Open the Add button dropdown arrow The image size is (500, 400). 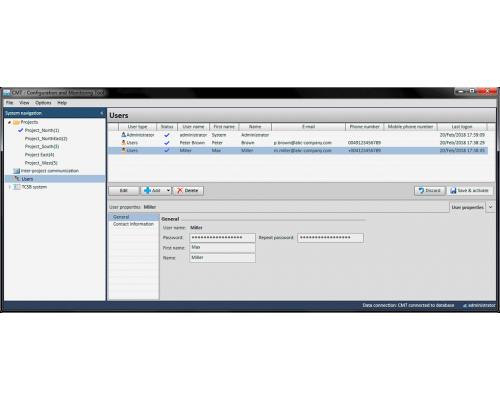click(168, 191)
